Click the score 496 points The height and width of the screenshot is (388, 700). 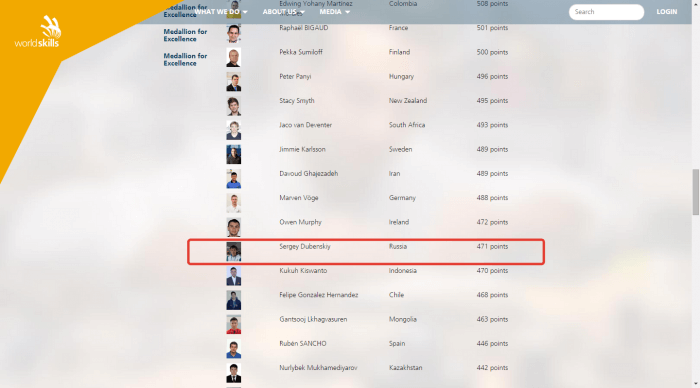(492, 76)
